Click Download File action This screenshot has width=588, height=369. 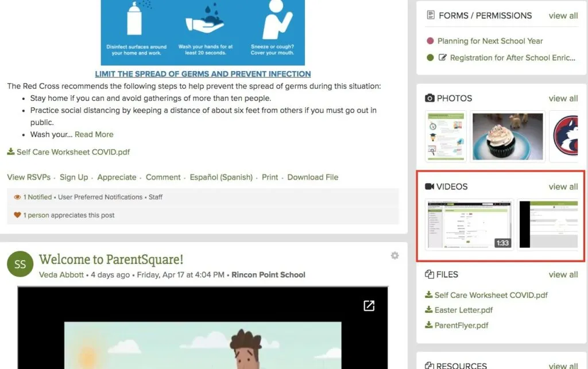[x=313, y=177]
